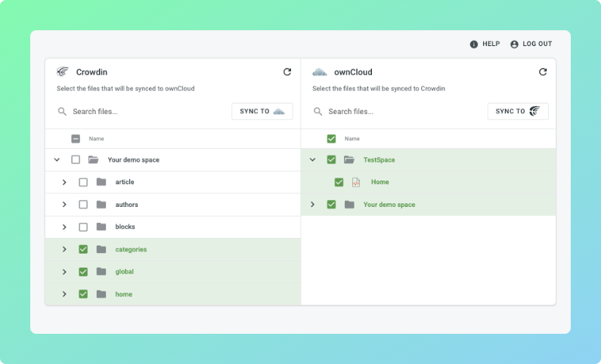Click Sync To ownCloud button
Screen dimensions: 601x364
[x=262, y=111]
